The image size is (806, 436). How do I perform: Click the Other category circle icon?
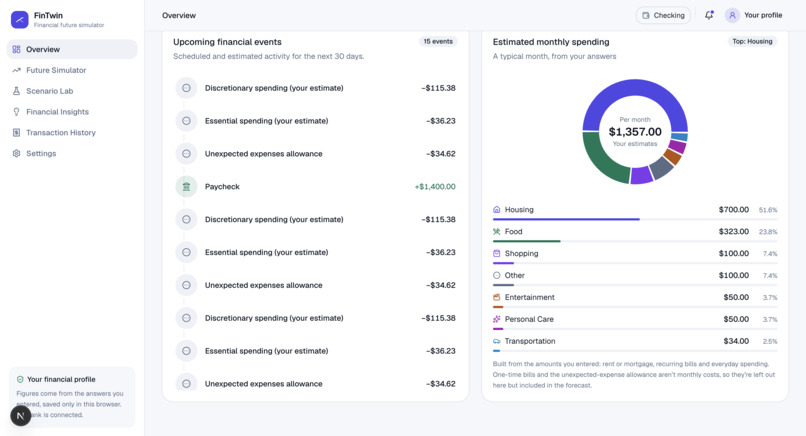[x=497, y=276]
